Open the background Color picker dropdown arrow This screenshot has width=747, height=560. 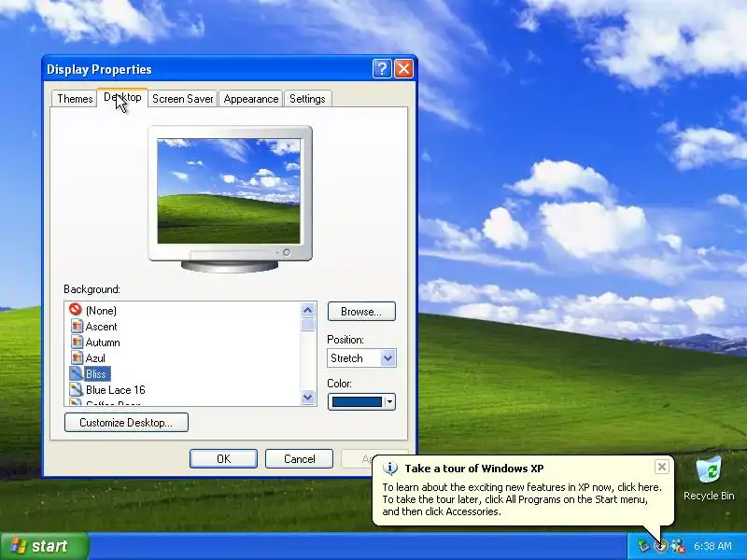point(389,402)
